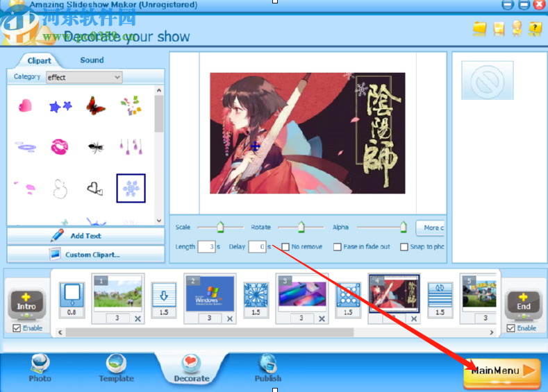Adjust the Rotate slider handle
The height and width of the screenshot is (392, 548).
click(x=301, y=227)
